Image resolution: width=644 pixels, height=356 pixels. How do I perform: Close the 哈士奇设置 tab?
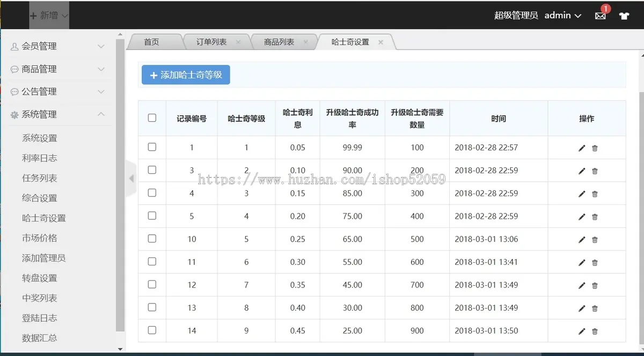pyautogui.click(x=380, y=42)
